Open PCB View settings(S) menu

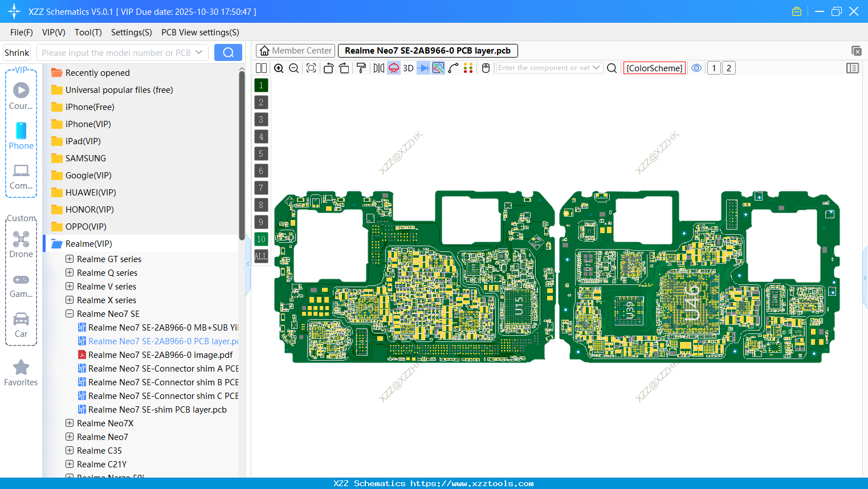[200, 32]
